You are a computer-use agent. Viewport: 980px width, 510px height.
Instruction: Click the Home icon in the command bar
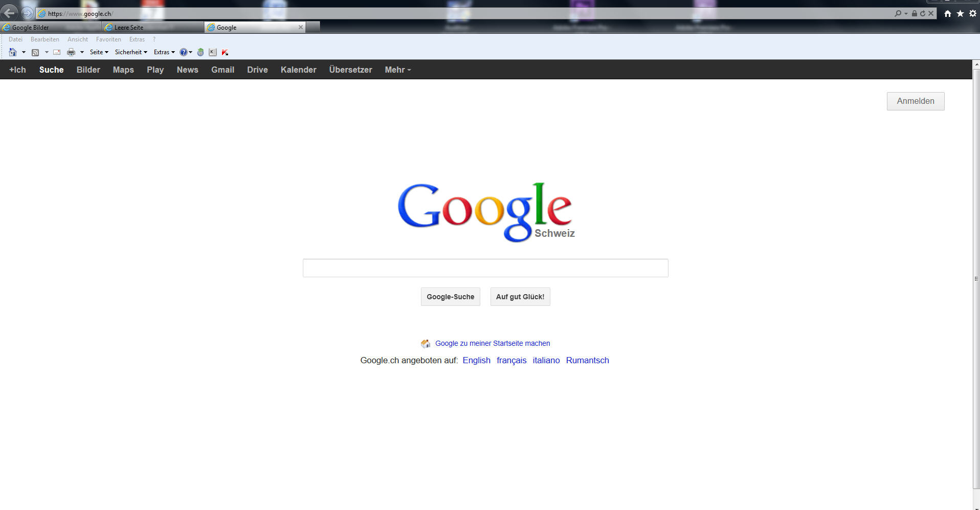click(x=13, y=52)
